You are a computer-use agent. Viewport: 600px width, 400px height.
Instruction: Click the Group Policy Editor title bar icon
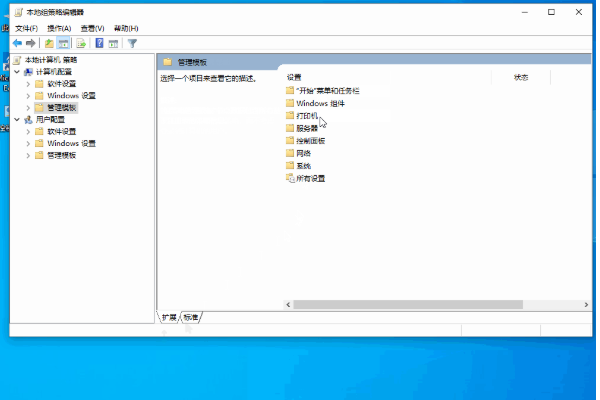click(x=18, y=13)
